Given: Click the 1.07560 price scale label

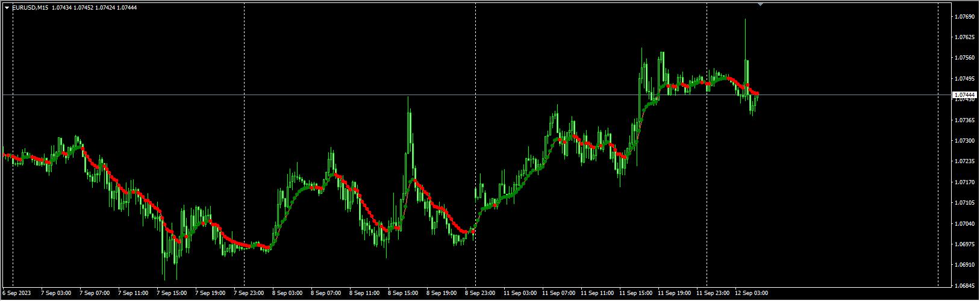Looking at the screenshot, I should [x=965, y=58].
